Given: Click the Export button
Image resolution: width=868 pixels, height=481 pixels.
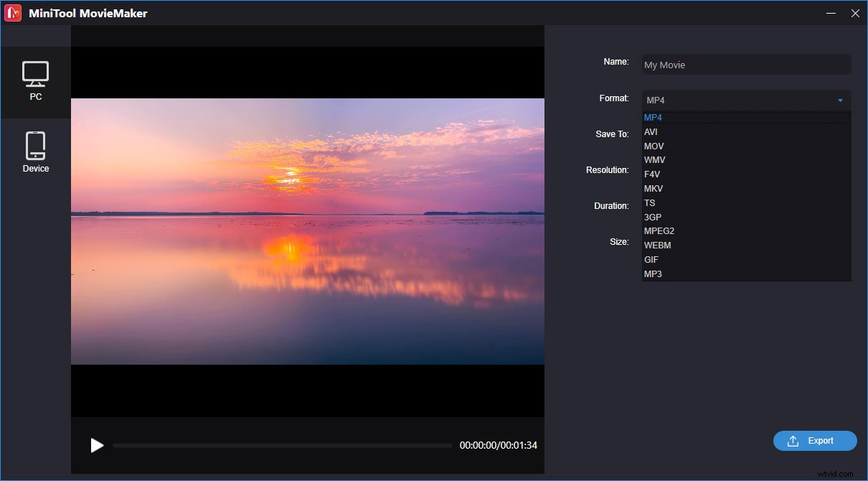Looking at the screenshot, I should click(815, 441).
